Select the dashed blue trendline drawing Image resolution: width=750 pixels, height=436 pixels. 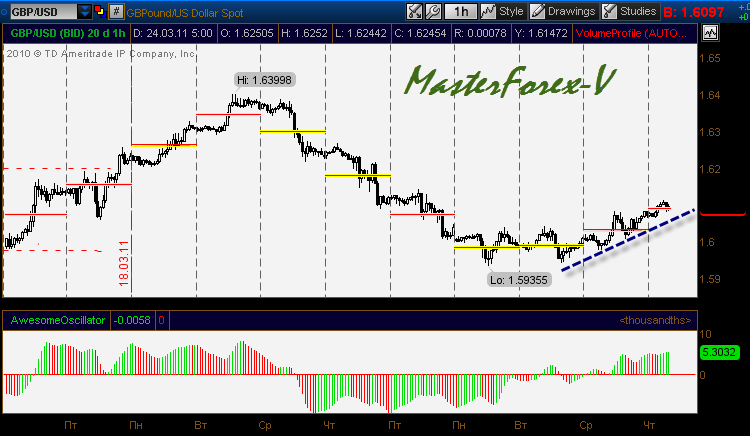(x=628, y=240)
